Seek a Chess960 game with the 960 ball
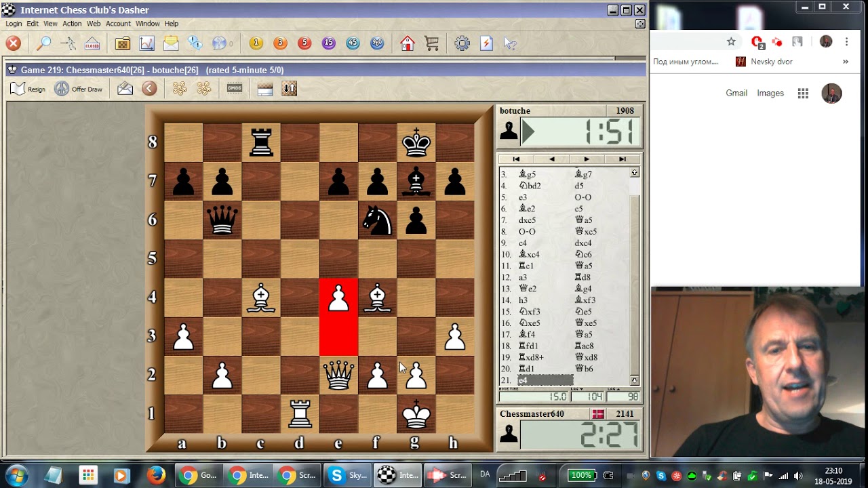Image resolution: width=868 pixels, height=488 pixels. 377,43
